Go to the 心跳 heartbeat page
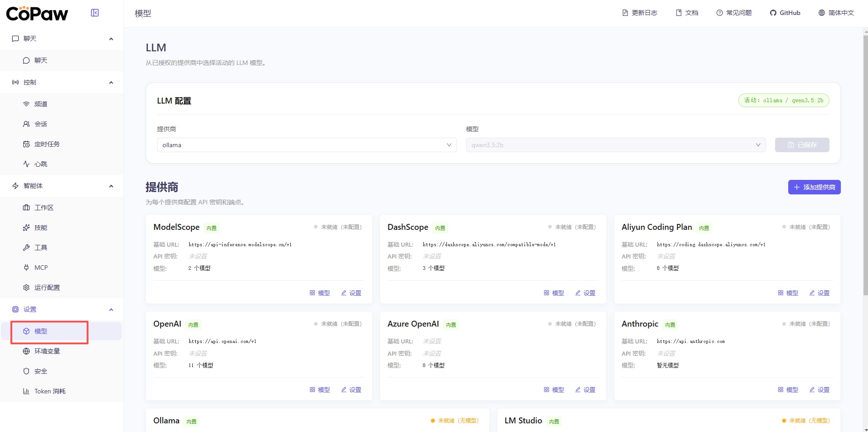Image resolution: width=868 pixels, height=432 pixels. (41, 164)
